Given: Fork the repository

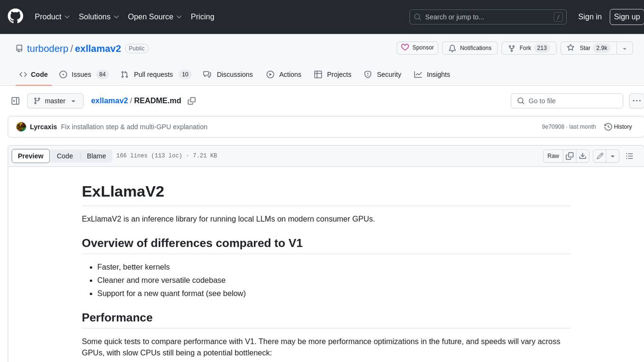Looking at the screenshot, I should click(x=528, y=48).
